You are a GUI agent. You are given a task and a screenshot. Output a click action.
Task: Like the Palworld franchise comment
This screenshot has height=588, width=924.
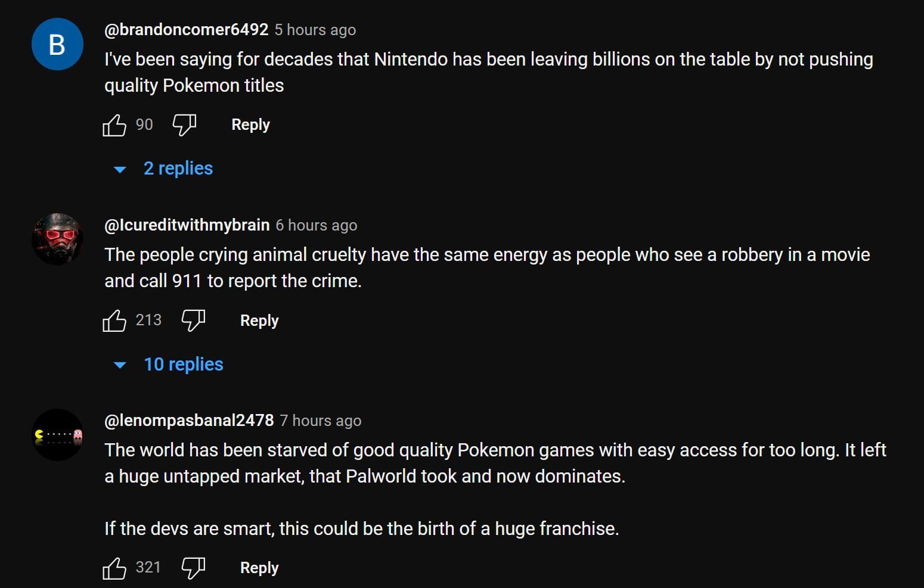tap(114, 568)
